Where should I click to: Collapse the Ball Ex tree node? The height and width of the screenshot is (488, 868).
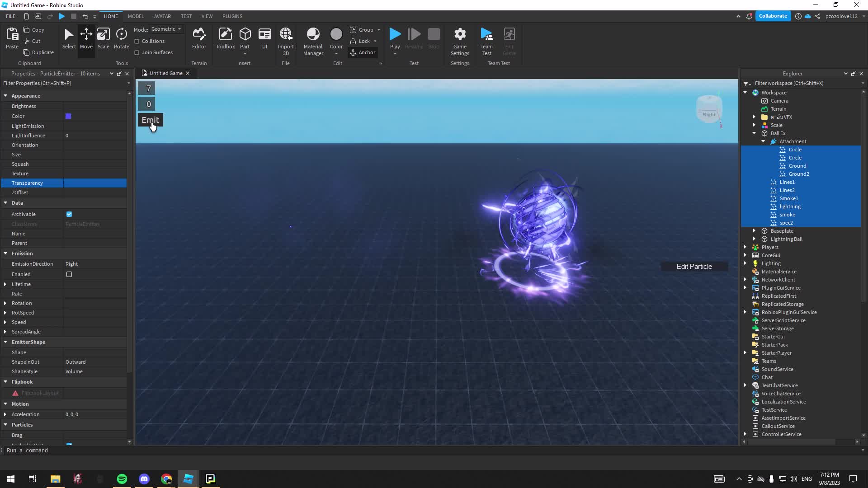pos(754,133)
